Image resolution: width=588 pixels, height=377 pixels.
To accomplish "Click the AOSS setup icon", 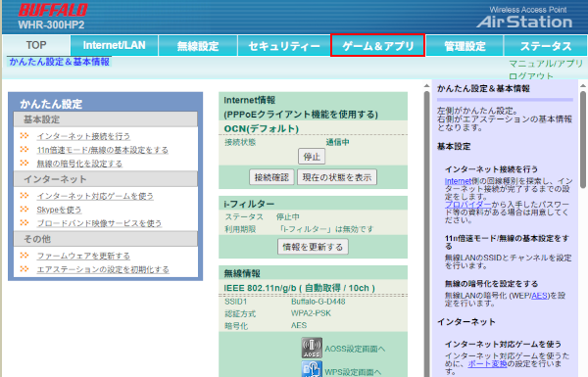I will coord(312,348).
